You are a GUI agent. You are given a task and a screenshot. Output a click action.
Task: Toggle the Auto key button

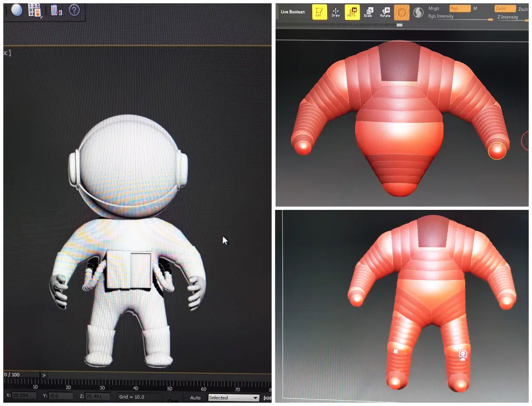[196, 398]
